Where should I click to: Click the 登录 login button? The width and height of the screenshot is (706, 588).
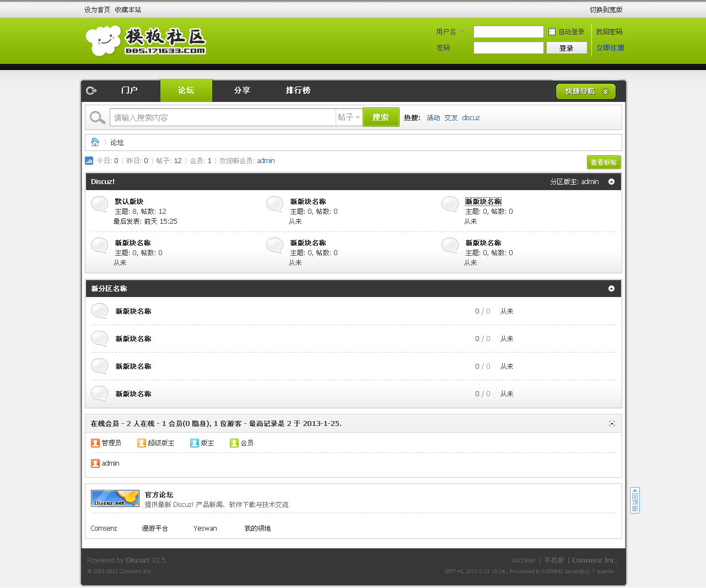coord(567,48)
